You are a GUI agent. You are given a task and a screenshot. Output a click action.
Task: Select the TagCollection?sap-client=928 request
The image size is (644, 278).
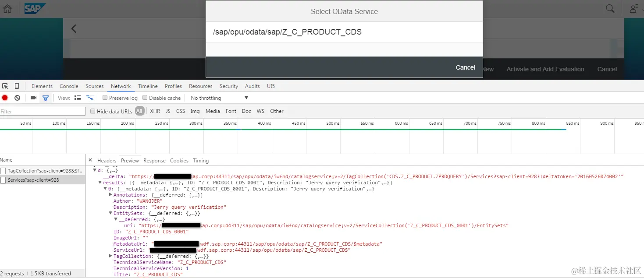43,171
